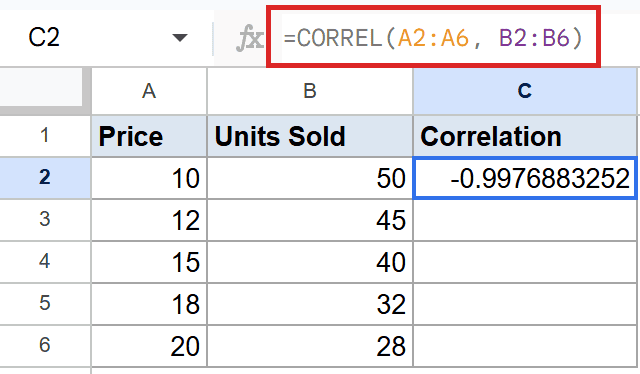Click the Units Sold header cell
Image resolution: width=640 pixels, height=374 pixels.
310,136
